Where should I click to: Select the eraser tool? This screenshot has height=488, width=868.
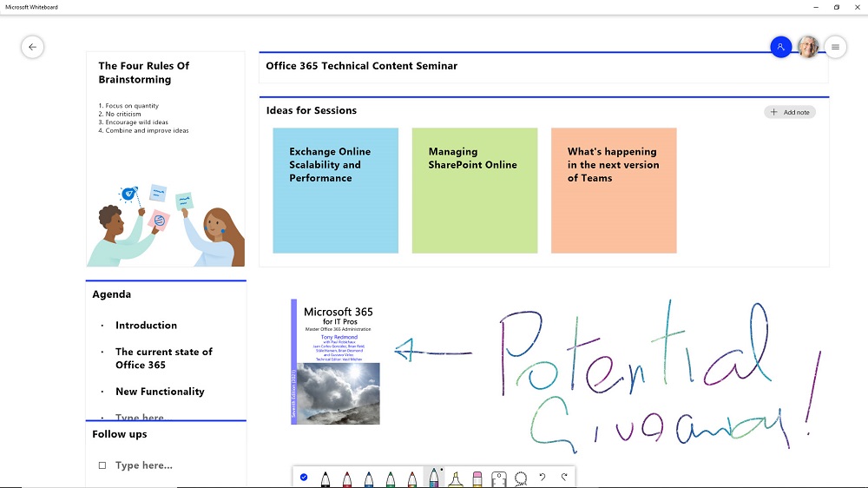coord(477,478)
